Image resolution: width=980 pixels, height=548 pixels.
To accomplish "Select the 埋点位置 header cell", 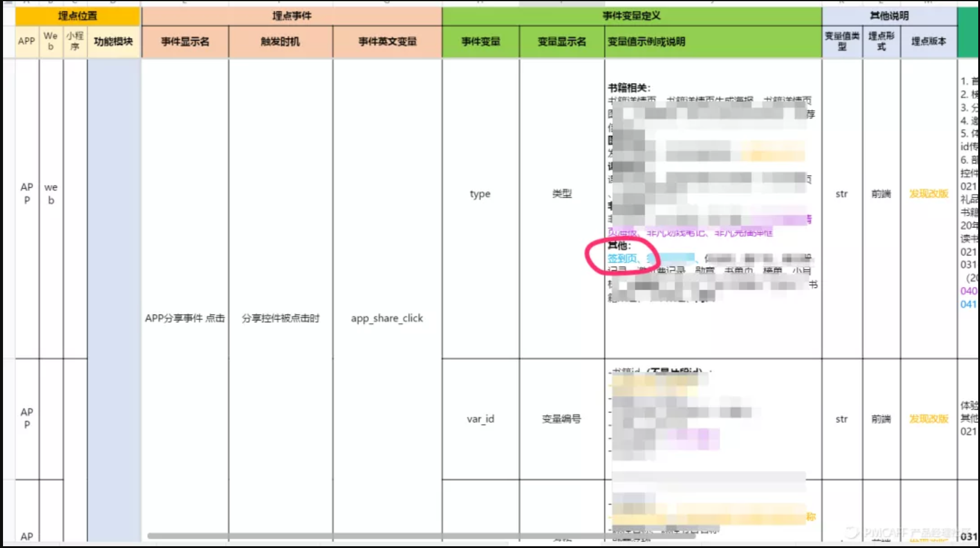I will (x=78, y=16).
